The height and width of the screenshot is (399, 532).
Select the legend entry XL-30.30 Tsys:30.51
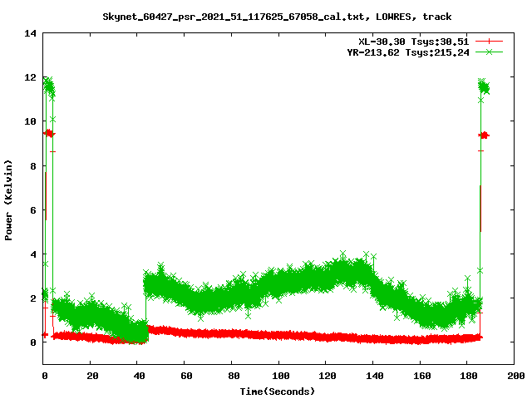(x=414, y=42)
